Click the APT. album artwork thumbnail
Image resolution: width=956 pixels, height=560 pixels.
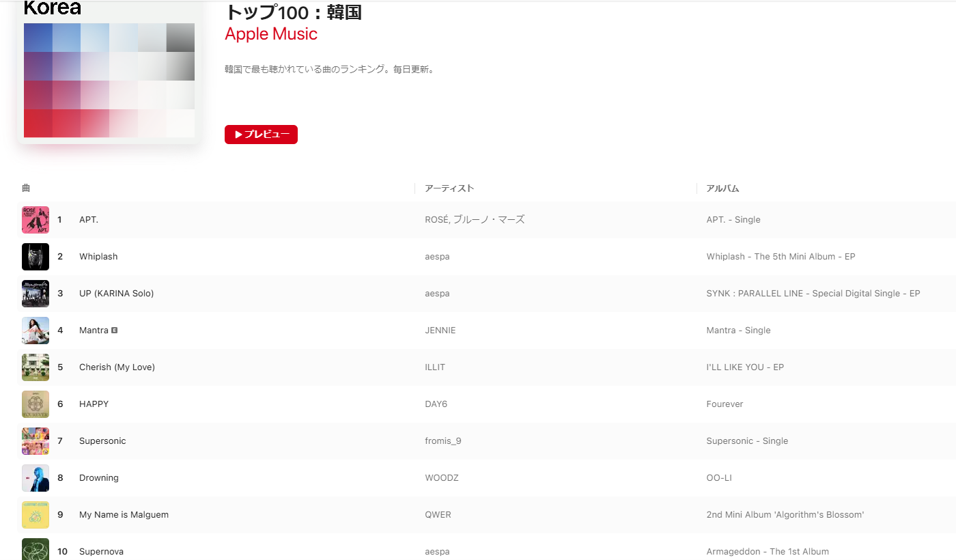coord(36,220)
